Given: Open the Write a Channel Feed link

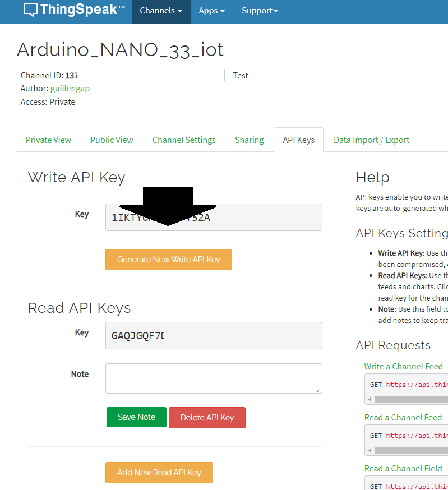Looking at the screenshot, I should [403, 367].
